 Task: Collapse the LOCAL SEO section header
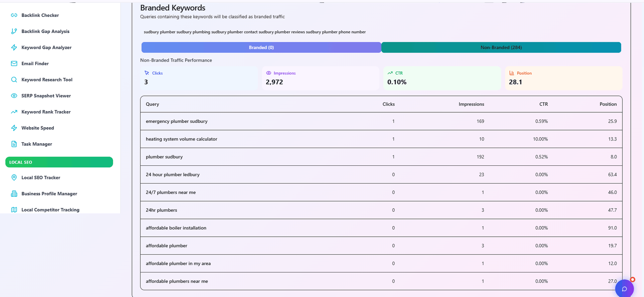[59, 162]
